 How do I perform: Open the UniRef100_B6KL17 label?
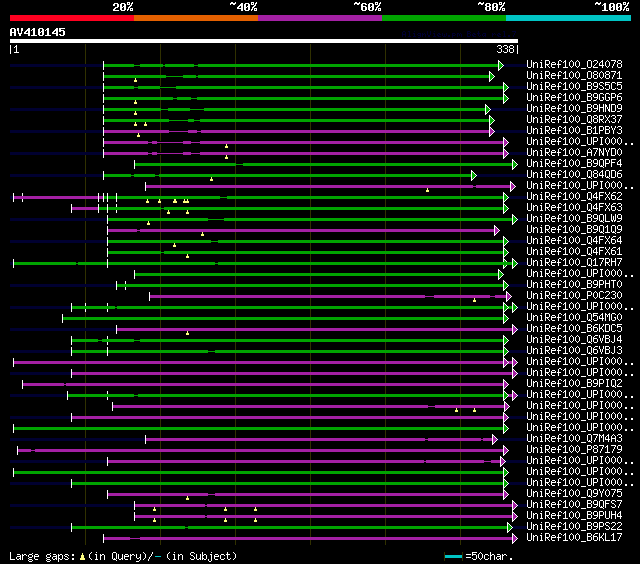pos(574,538)
